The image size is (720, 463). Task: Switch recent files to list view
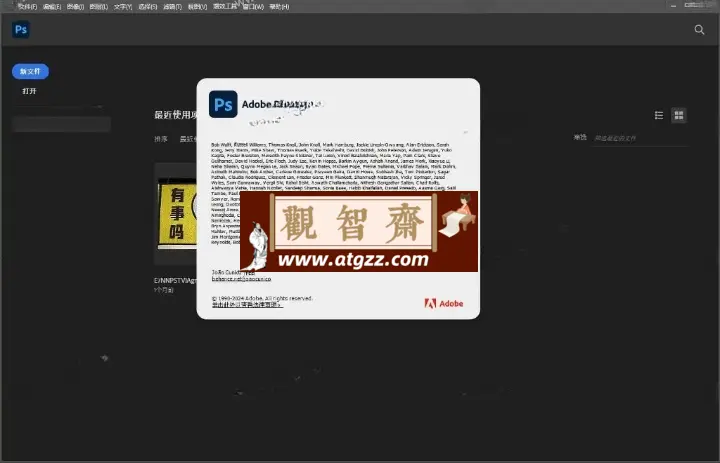[658, 115]
